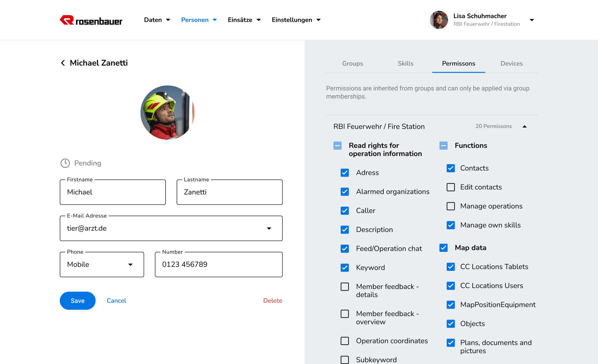The width and height of the screenshot is (598, 364).
Task: Uncheck the Caller permission
Action: coord(345,211)
